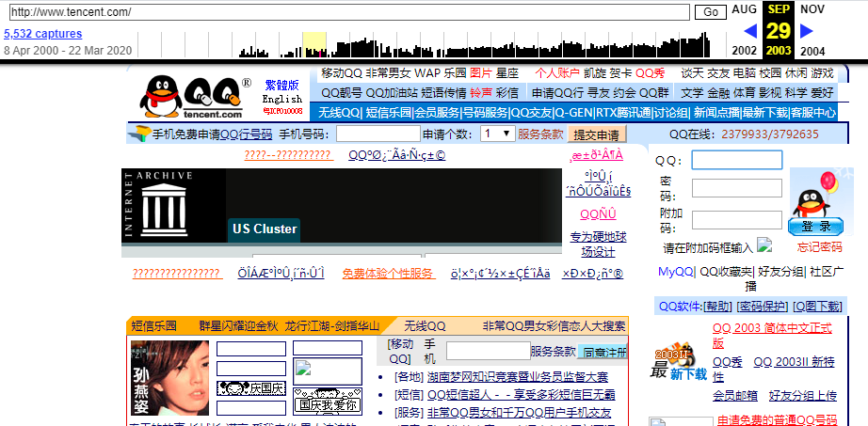This screenshot has width=868, height=426.
Task: Go to next capture with right arrow
Action: 807,30
